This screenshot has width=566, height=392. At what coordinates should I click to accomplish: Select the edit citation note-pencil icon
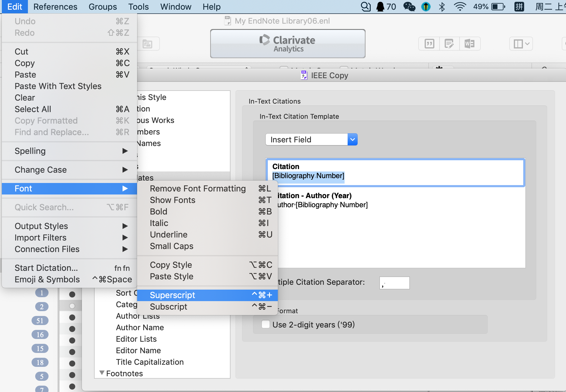449,44
